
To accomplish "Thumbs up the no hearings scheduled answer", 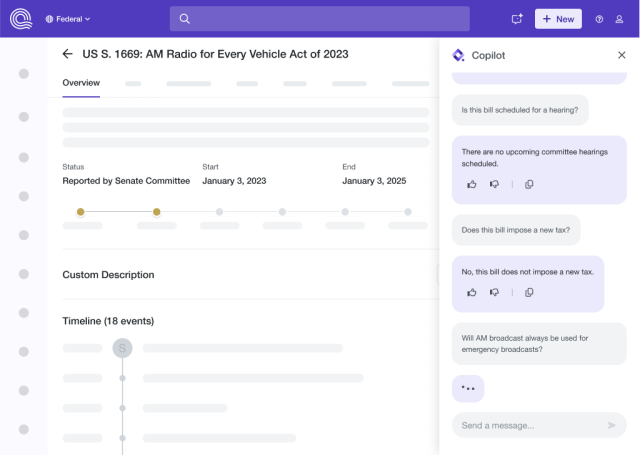I will pos(472,184).
